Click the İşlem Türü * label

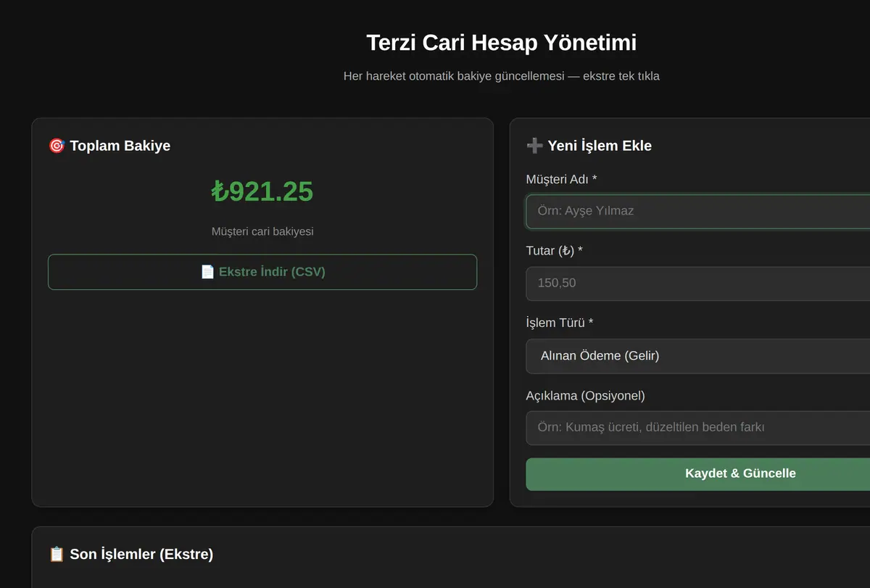(560, 323)
